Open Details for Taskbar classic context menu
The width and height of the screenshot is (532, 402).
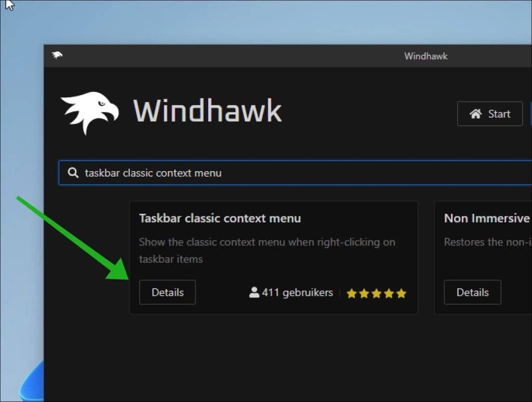(x=167, y=292)
